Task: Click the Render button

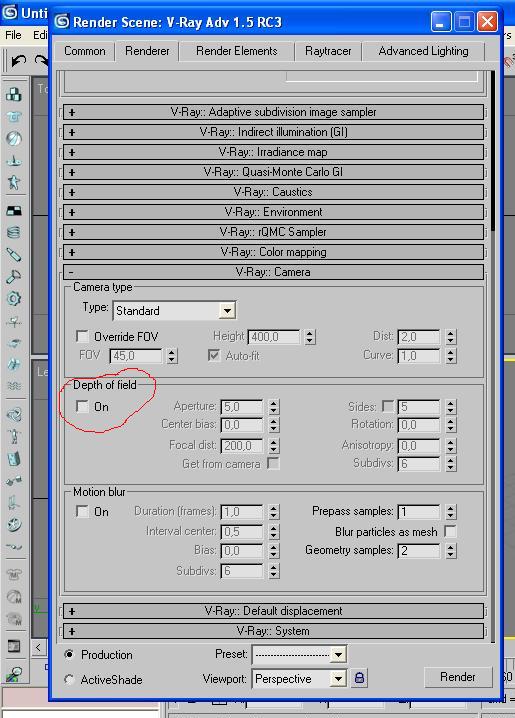Action: click(458, 677)
